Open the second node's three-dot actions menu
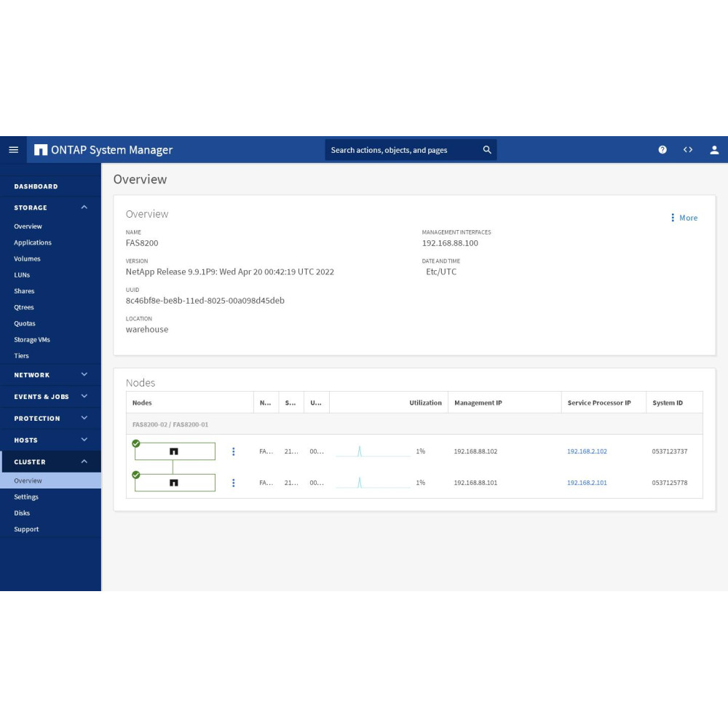728x728 pixels. click(x=233, y=483)
